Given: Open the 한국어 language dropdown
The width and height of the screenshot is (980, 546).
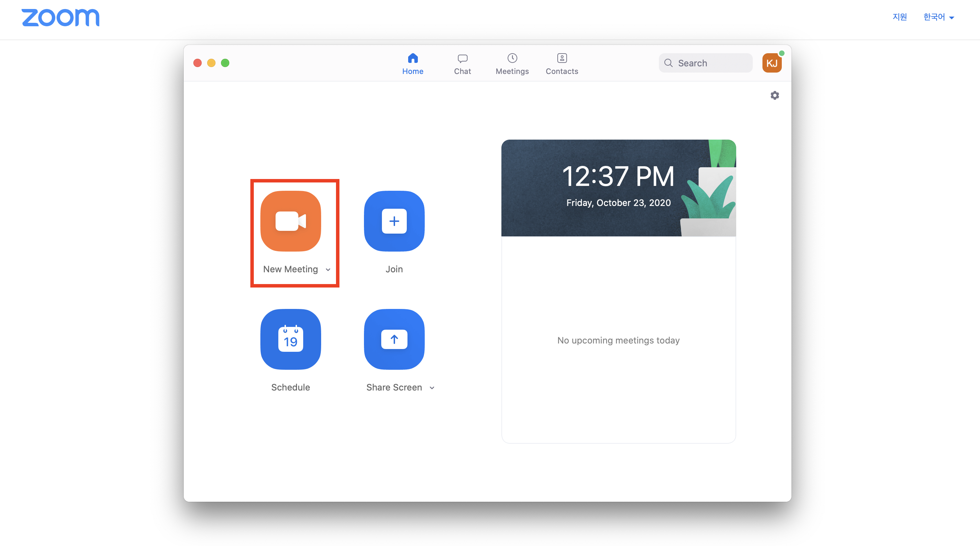Looking at the screenshot, I should [x=939, y=17].
